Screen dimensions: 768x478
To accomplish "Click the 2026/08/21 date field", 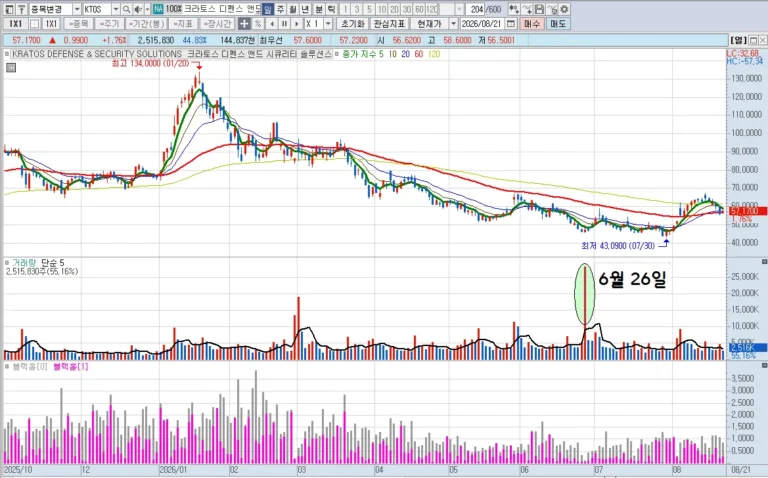I will [x=482, y=24].
